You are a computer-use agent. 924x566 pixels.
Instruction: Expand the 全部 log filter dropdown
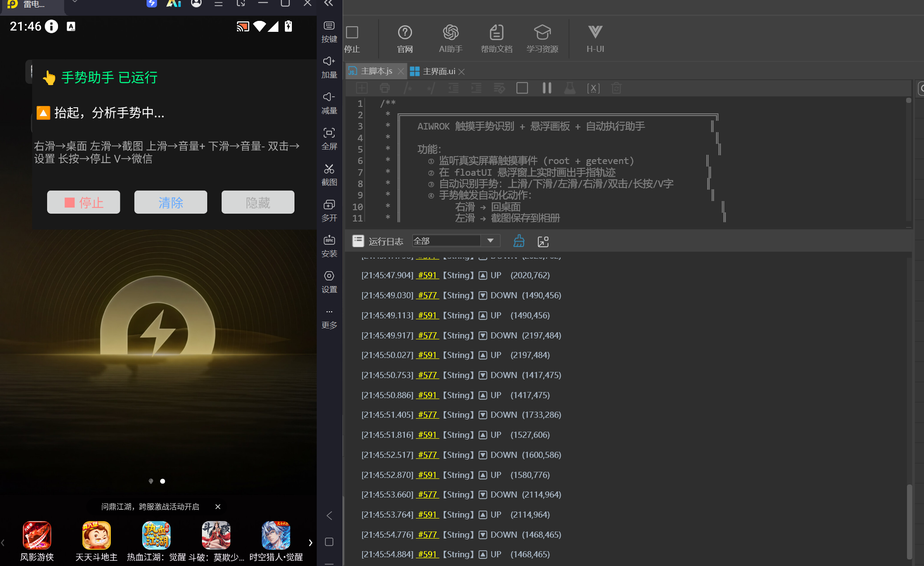click(490, 241)
